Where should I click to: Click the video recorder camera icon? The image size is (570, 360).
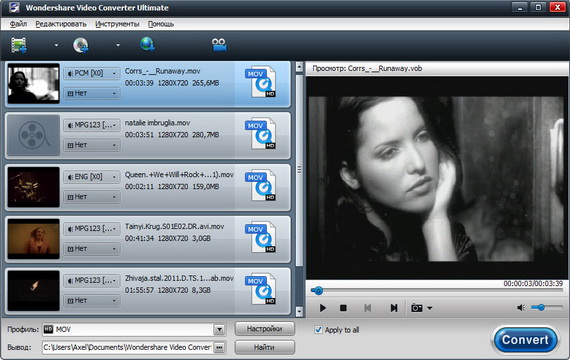click(219, 45)
